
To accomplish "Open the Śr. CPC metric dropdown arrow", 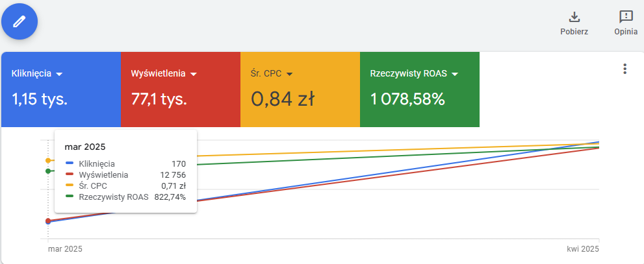I will tap(289, 74).
